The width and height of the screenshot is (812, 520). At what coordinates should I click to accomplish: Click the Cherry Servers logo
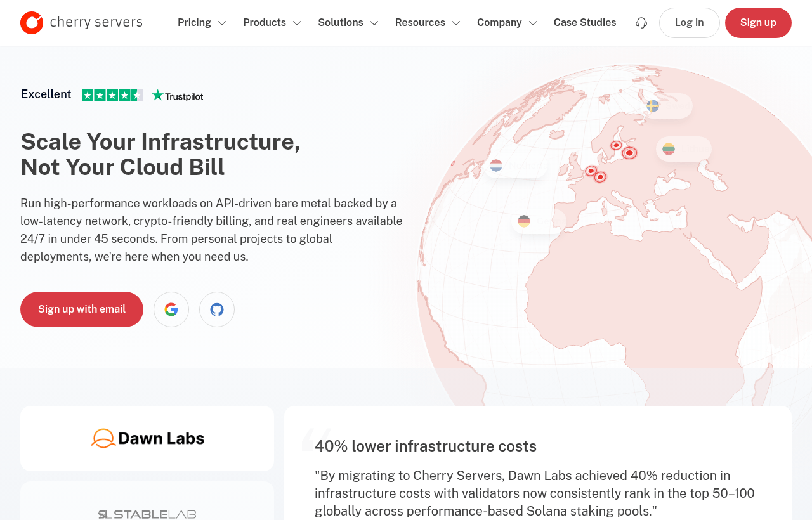(81, 23)
